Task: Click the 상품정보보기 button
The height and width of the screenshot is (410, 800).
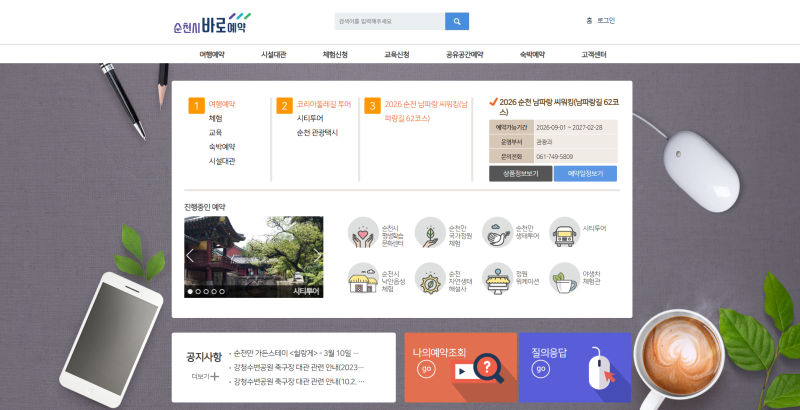Action: tap(520, 173)
